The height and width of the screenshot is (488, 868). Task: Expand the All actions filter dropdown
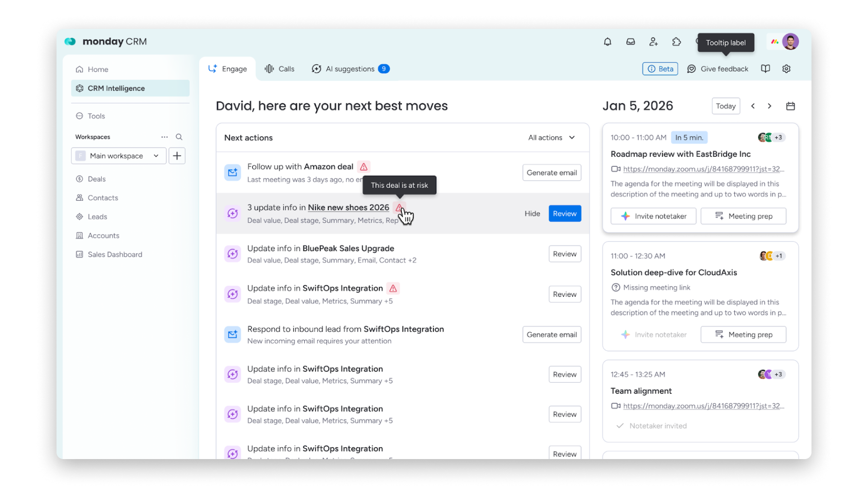552,137
